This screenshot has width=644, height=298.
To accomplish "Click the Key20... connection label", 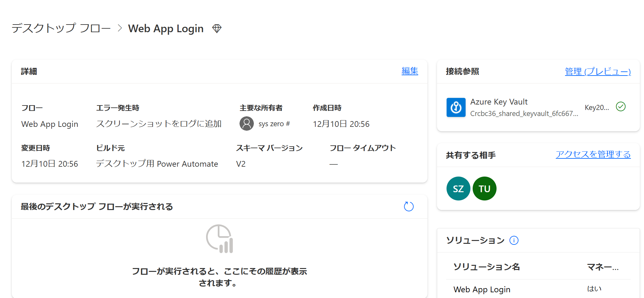I will [597, 107].
